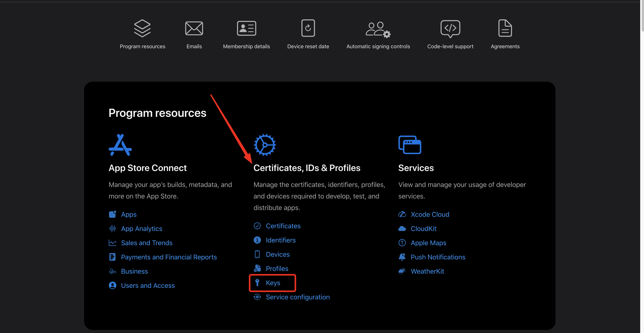Click the CloudKit cloud icon
Screen dimensions: 644x333
[x=402, y=228]
